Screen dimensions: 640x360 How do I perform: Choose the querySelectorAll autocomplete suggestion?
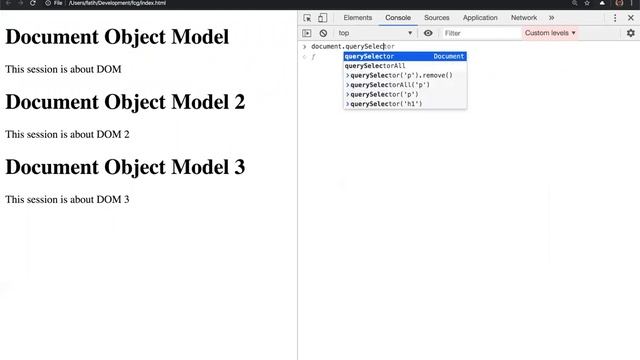tap(405, 66)
